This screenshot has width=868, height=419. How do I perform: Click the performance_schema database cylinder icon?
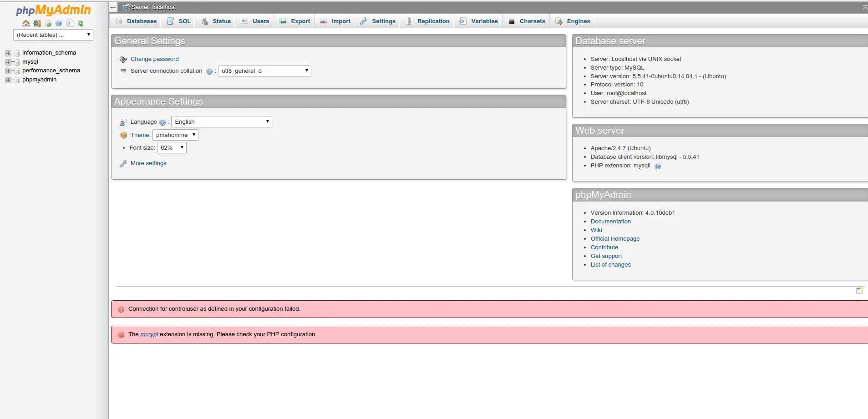click(17, 71)
